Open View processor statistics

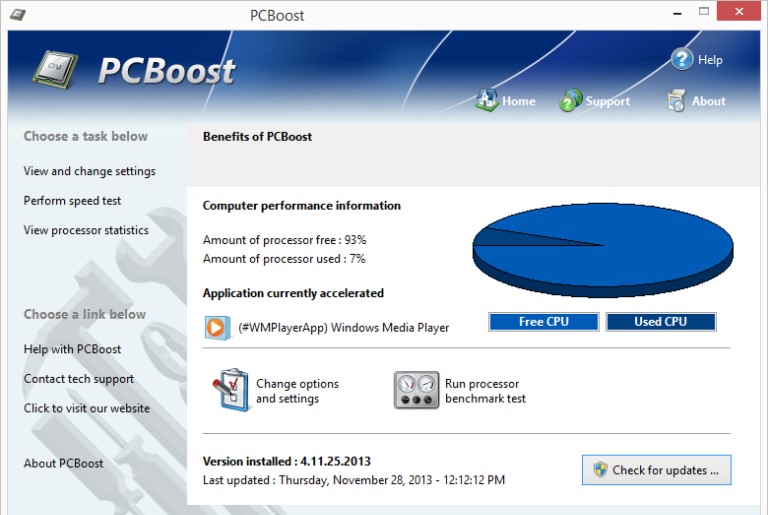point(86,230)
